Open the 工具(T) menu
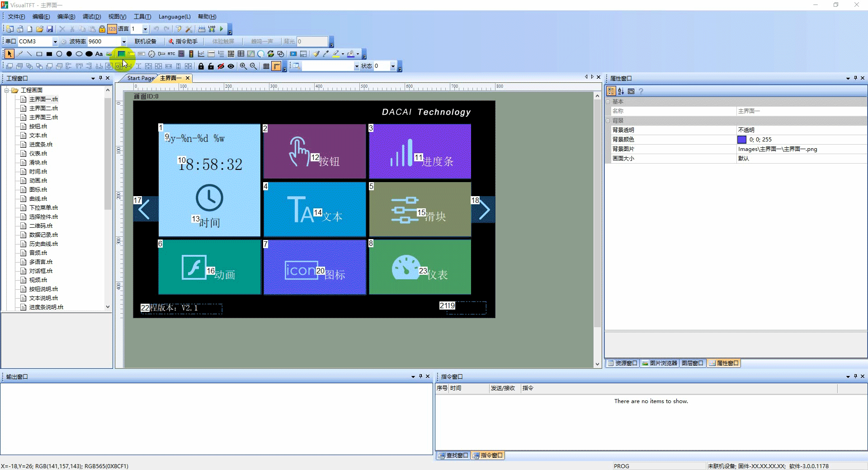This screenshot has height=470, width=868. (142, 17)
